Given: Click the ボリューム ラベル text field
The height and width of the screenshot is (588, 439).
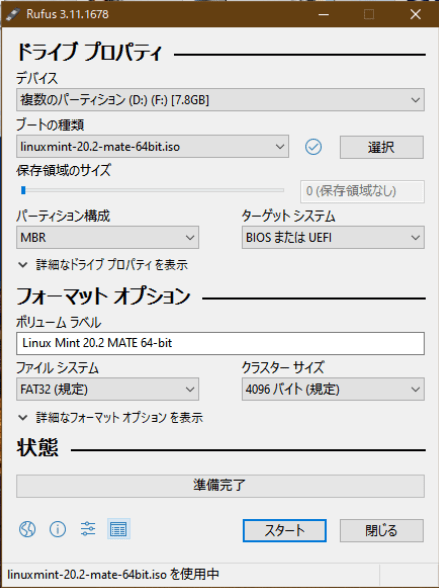Looking at the screenshot, I should [220, 343].
